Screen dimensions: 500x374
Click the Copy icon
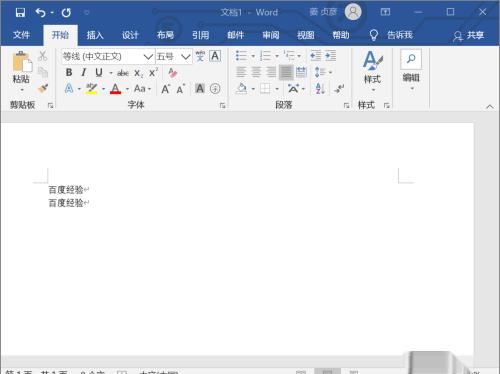[43, 72]
